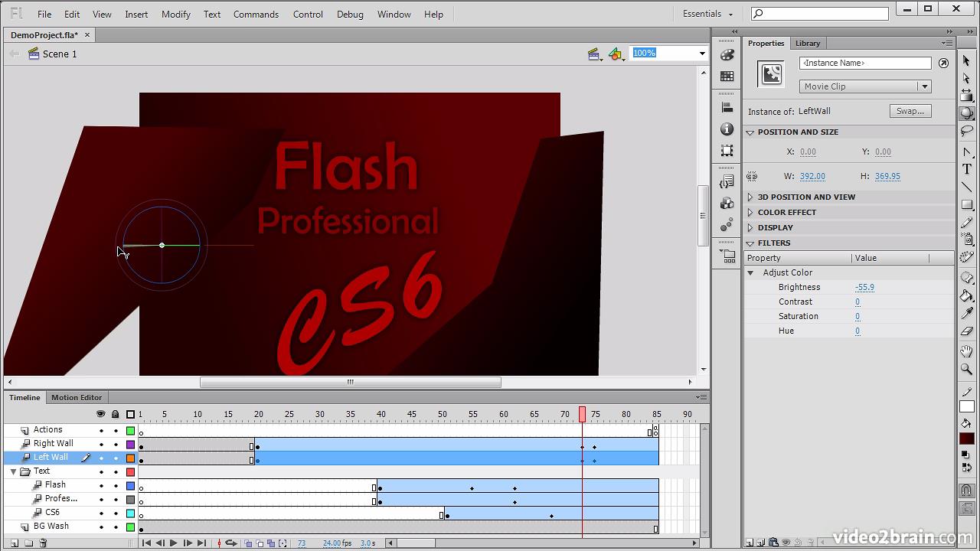The image size is (980, 551).
Task: Toggle Global Transform option in tools
Action: 967,508
